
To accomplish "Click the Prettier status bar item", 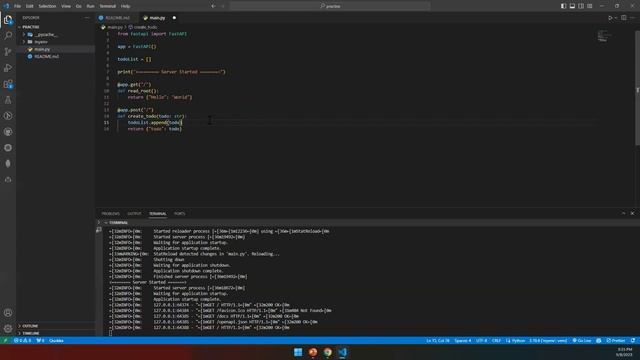I will tap(616, 340).
